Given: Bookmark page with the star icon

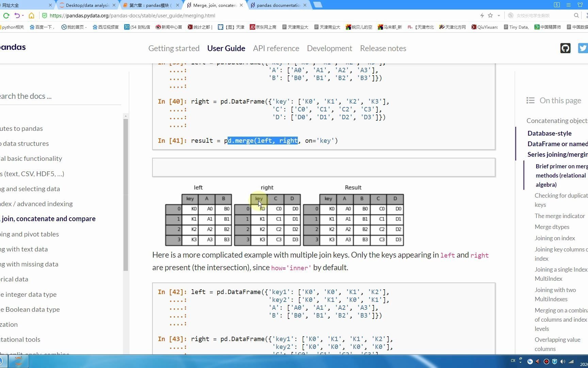Looking at the screenshot, I should click(490, 15).
